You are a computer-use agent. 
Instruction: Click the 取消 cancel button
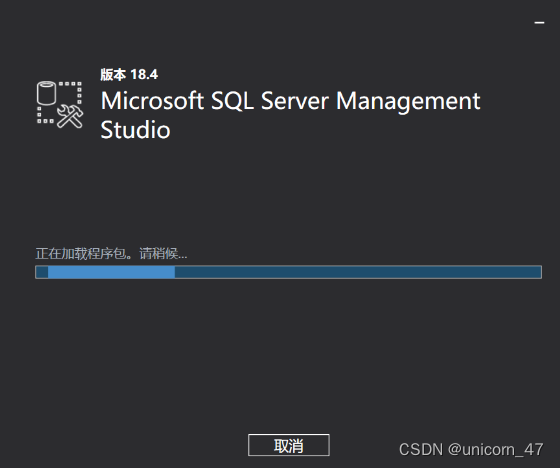[x=289, y=445]
